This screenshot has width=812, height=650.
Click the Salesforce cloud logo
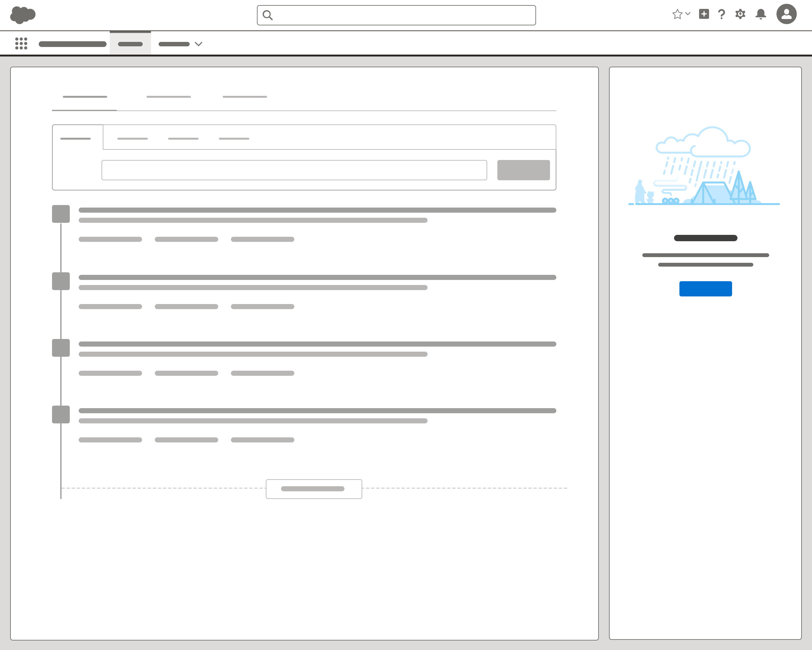[23, 14]
